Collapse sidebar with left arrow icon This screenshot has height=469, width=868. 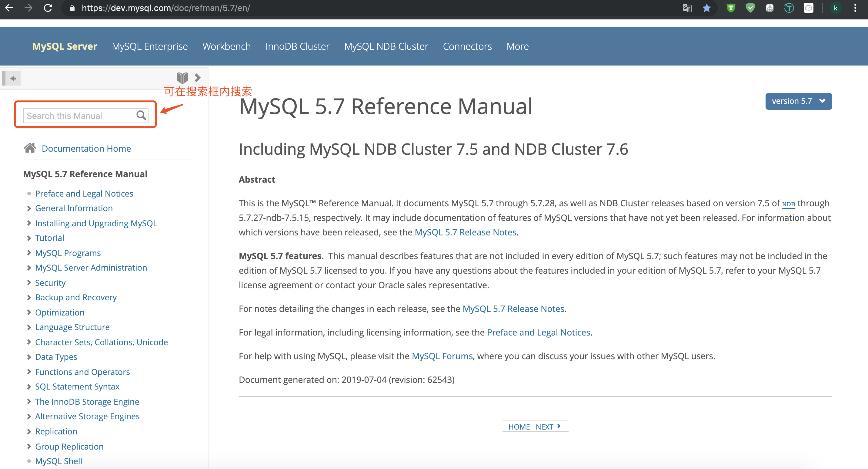coord(13,78)
